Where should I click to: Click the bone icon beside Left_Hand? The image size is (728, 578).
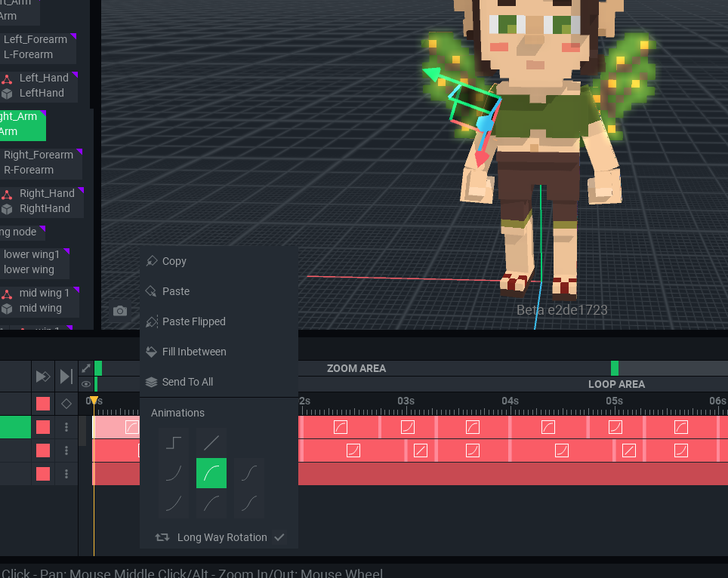point(7,78)
